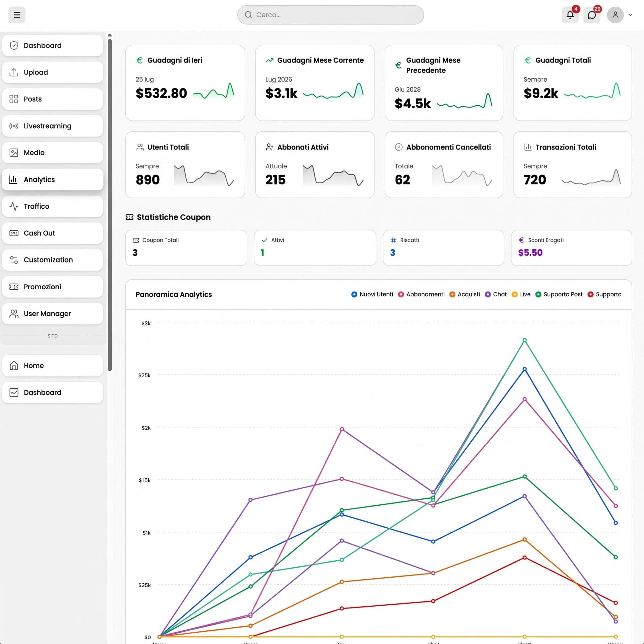
Task: Toggle Abbonamenti legend series
Action: tap(421, 294)
